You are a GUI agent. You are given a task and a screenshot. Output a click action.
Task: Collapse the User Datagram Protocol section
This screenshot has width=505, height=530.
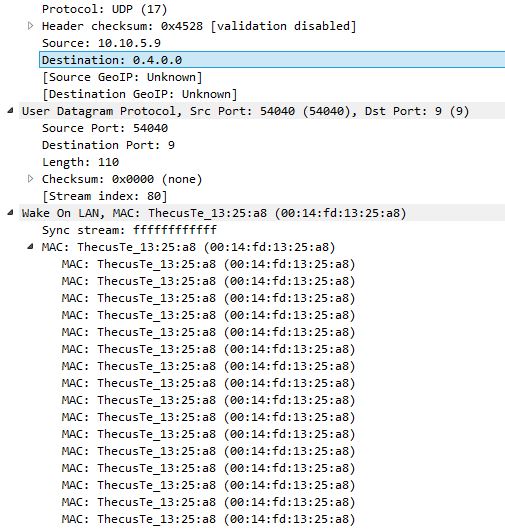point(11,111)
